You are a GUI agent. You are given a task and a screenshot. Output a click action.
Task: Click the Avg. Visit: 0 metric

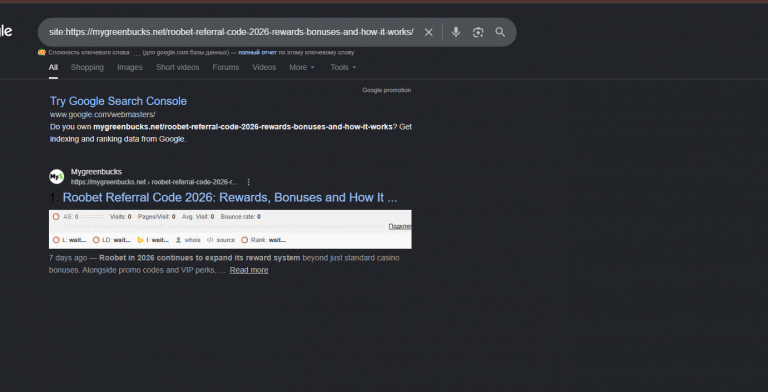pyautogui.click(x=198, y=217)
